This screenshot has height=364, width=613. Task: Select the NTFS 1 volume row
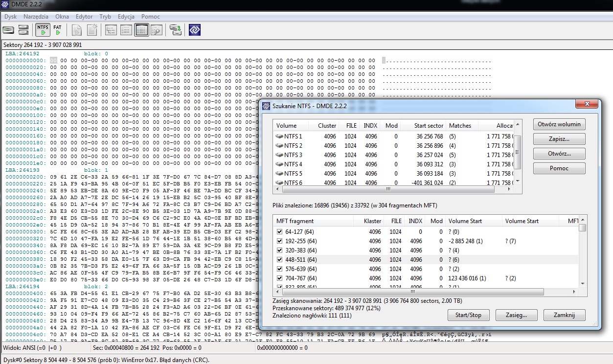point(393,136)
